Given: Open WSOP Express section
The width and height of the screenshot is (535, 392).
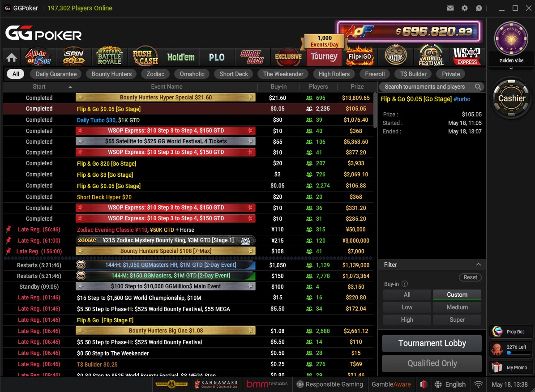Looking at the screenshot, I should pyautogui.click(x=467, y=56).
